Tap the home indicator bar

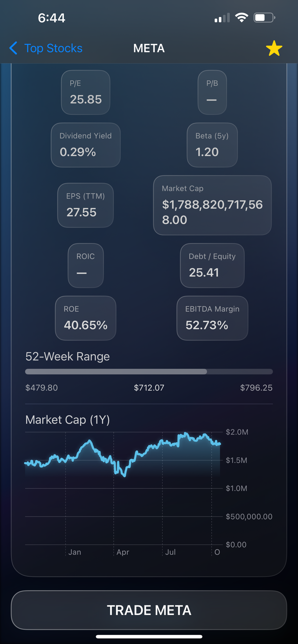tap(149, 636)
